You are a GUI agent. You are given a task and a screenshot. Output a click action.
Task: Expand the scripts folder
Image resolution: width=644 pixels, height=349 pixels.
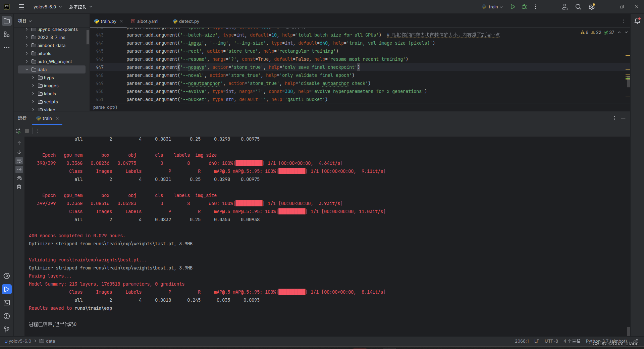tap(33, 102)
